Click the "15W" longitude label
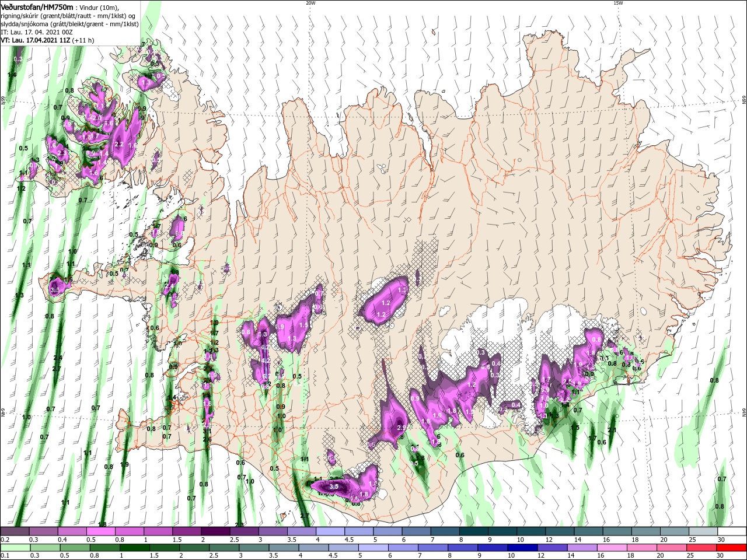This screenshot has width=747, height=560. click(618, 3)
